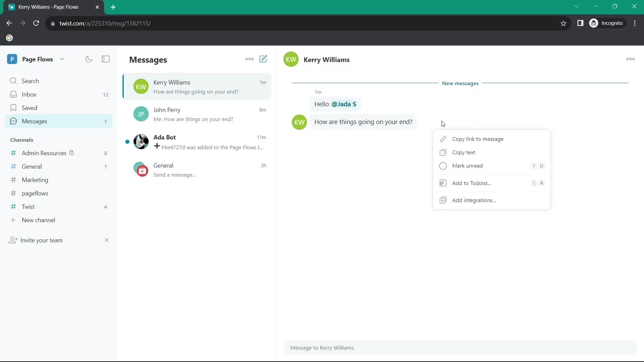Click KW avatar beside the message

[x=299, y=122]
